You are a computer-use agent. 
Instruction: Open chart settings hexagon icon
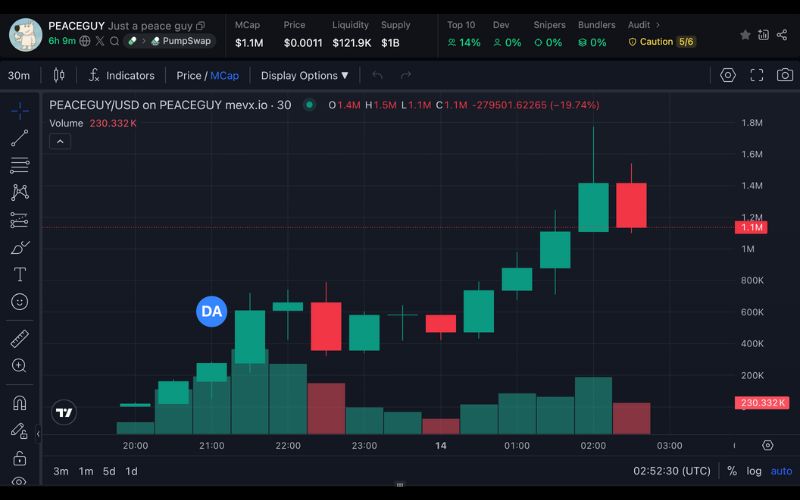point(728,76)
